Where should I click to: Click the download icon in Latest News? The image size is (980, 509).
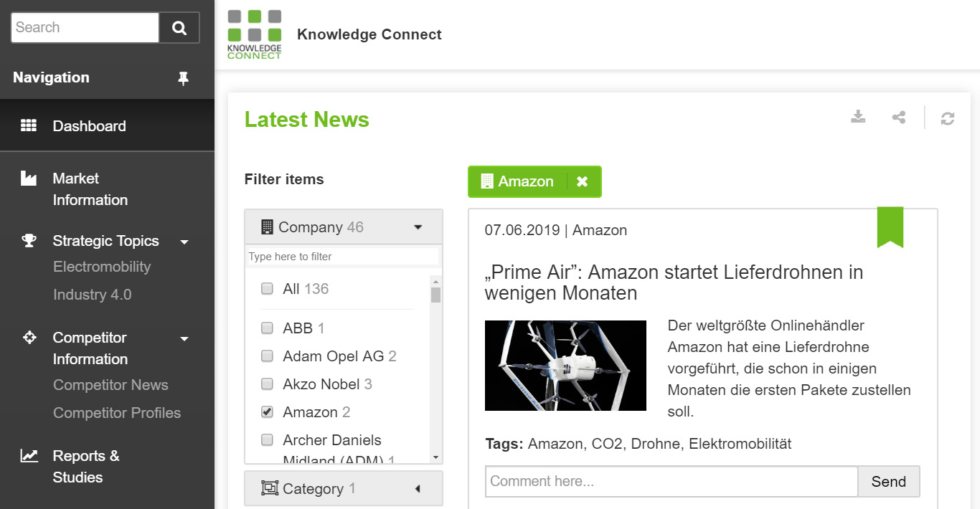point(858,117)
